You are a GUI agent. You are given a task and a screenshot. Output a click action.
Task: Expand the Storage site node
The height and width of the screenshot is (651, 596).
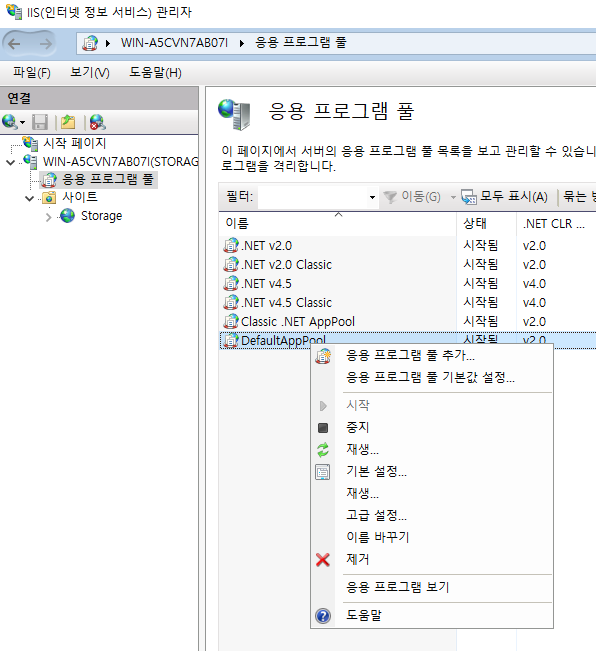(49, 217)
